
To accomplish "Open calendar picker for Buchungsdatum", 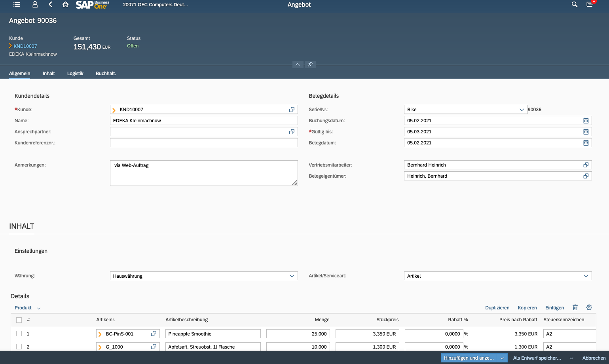I will pos(586,121).
